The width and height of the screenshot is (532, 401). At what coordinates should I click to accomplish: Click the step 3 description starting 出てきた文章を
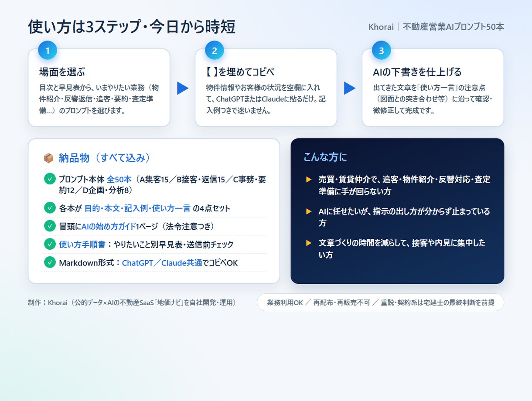(433, 99)
